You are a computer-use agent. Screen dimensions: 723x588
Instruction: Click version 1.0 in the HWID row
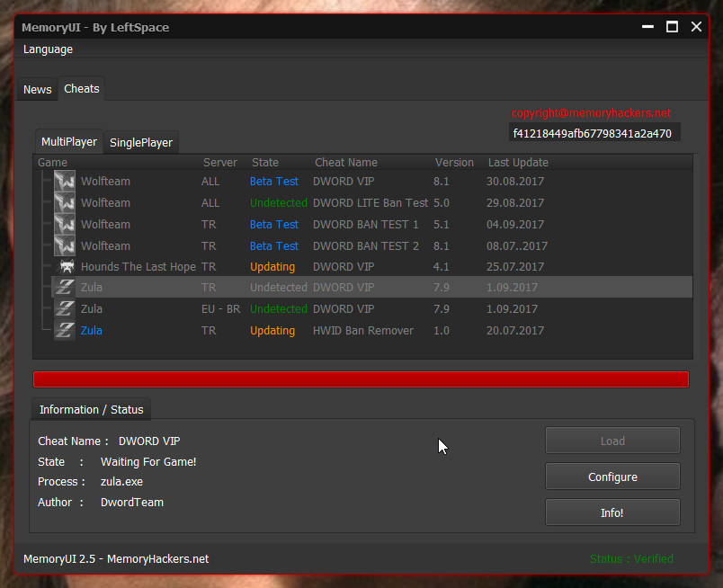pos(442,330)
